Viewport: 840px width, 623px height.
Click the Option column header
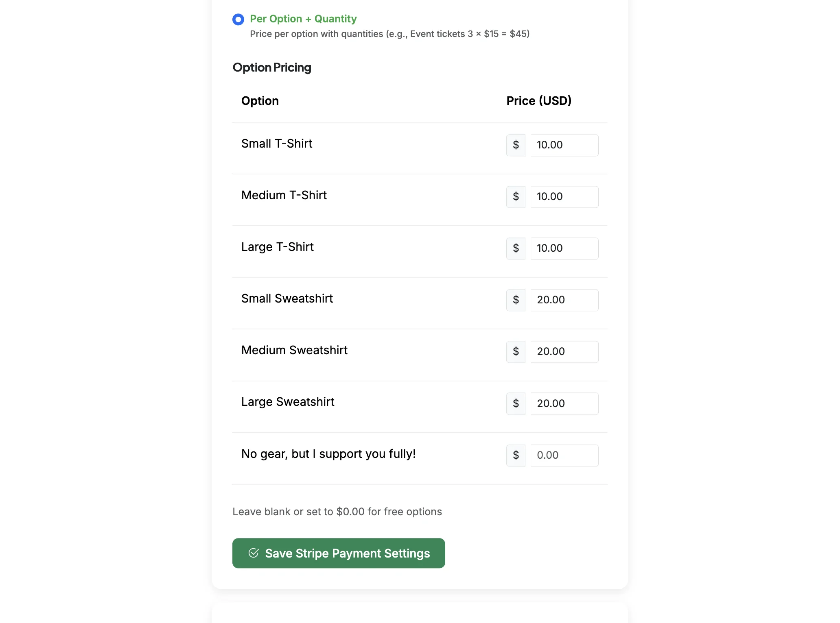point(260,101)
